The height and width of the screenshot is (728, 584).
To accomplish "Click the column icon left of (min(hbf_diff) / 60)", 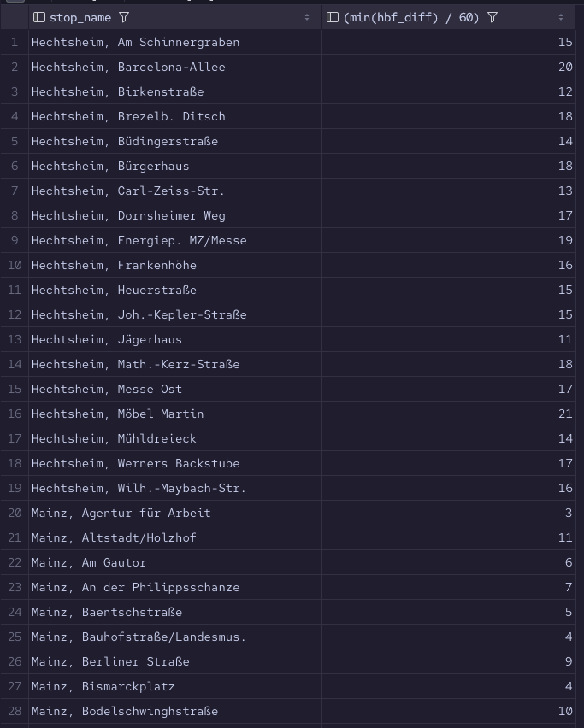I will click(333, 17).
